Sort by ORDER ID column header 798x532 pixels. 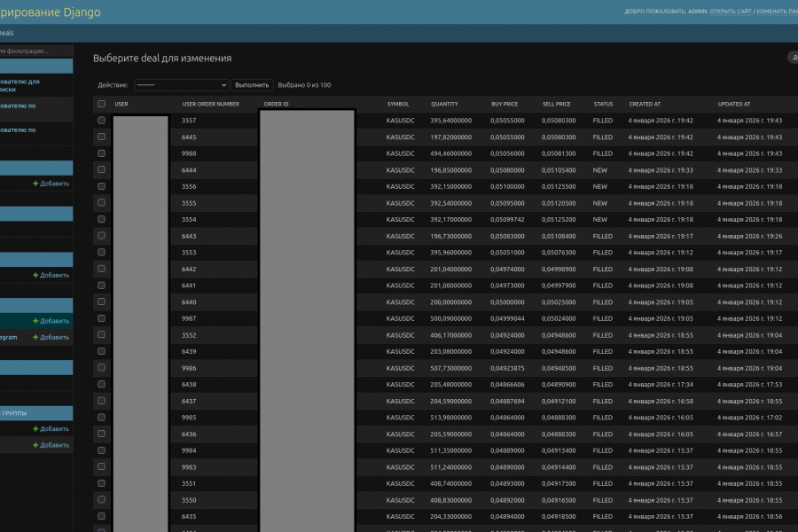coord(276,104)
